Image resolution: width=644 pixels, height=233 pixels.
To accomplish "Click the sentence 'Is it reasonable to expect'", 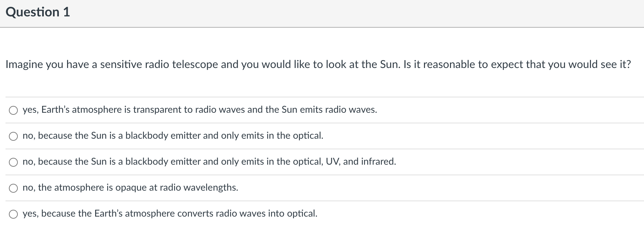I will 517,65.
